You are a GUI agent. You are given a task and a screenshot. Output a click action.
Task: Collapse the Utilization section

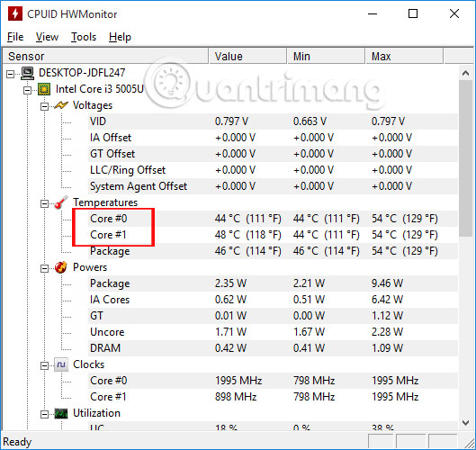tap(44, 414)
